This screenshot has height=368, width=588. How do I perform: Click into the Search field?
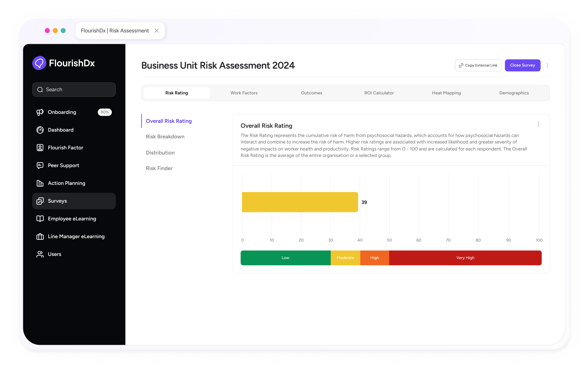click(x=74, y=90)
